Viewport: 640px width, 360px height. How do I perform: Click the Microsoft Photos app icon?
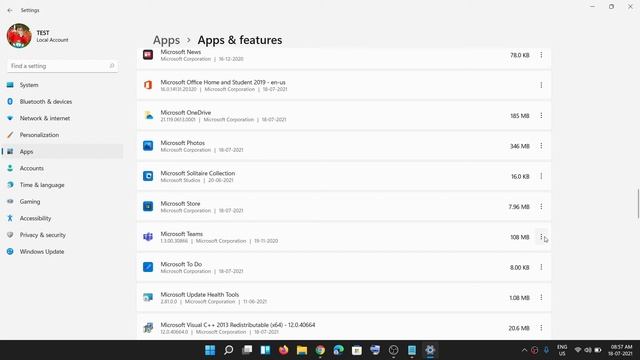coord(148,146)
